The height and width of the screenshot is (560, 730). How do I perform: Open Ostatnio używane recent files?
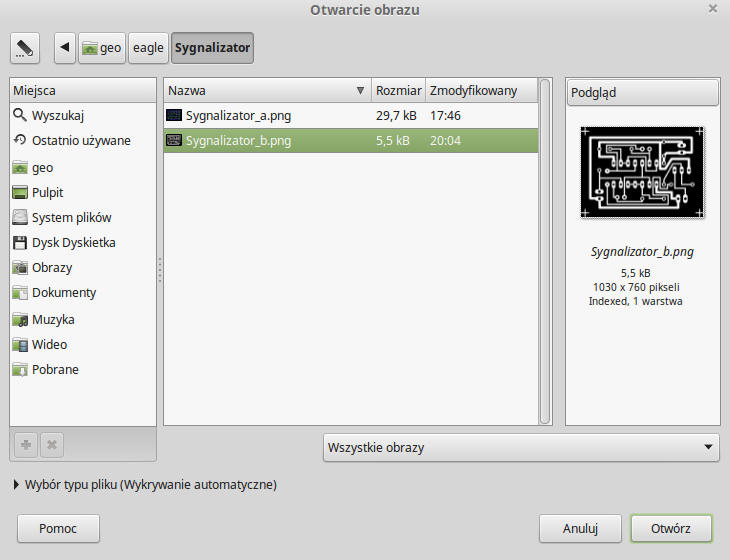(x=80, y=141)
